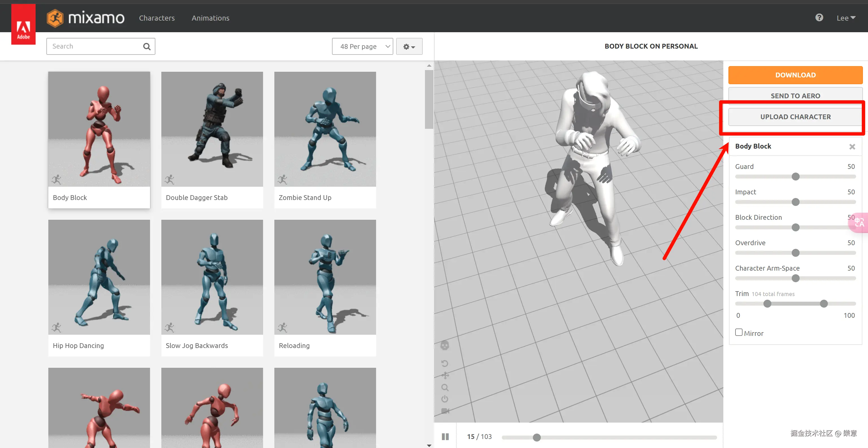Viewport: 868px width, 448px height.
Task: Click the Trim start value 0
Action: coord(738,315)
